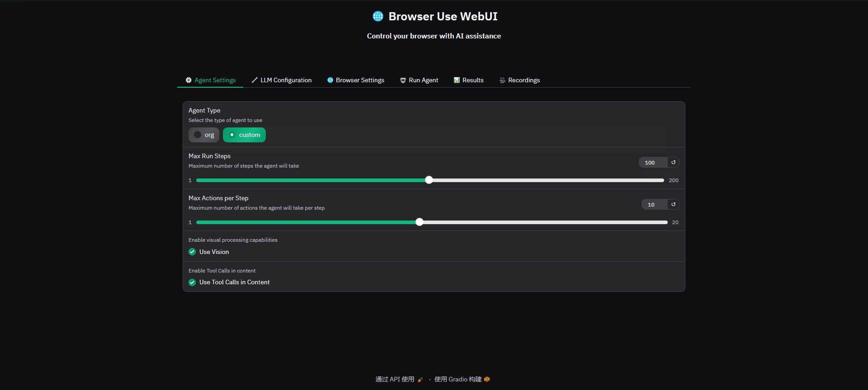Click the Agent Type label
The width and height of the screenshot is (868, 390).
[x=204, y=110]
